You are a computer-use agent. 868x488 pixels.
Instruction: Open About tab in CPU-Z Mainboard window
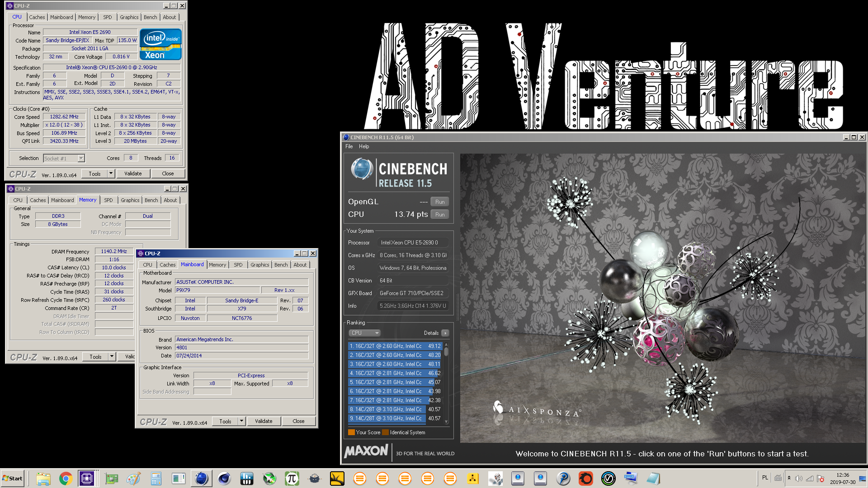coord(300,265)
